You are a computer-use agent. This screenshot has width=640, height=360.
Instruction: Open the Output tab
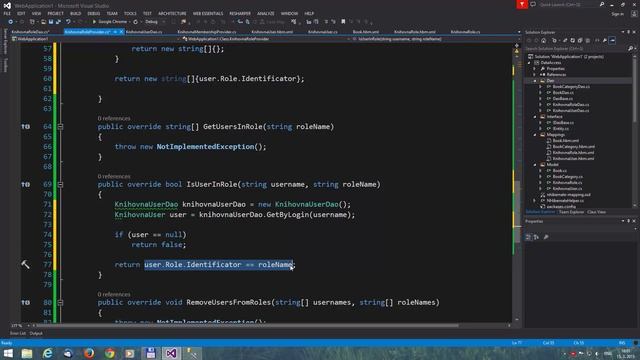tap(36, 333)
